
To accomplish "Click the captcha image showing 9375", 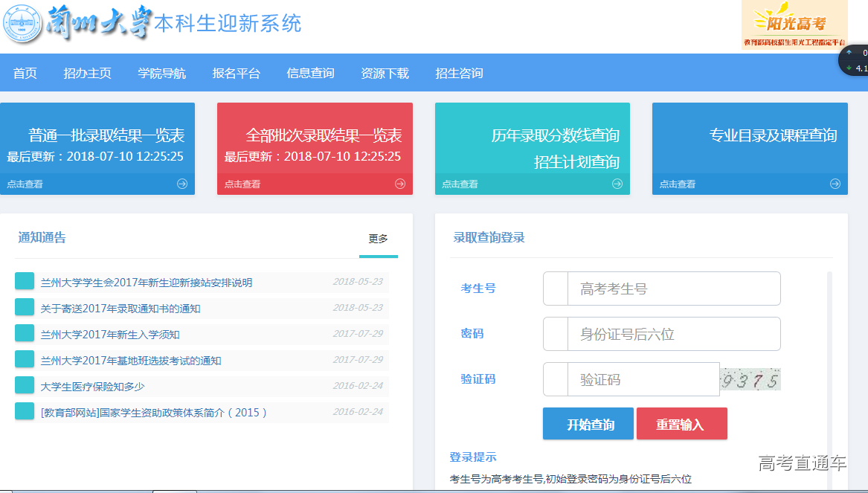I will [751, 378].
